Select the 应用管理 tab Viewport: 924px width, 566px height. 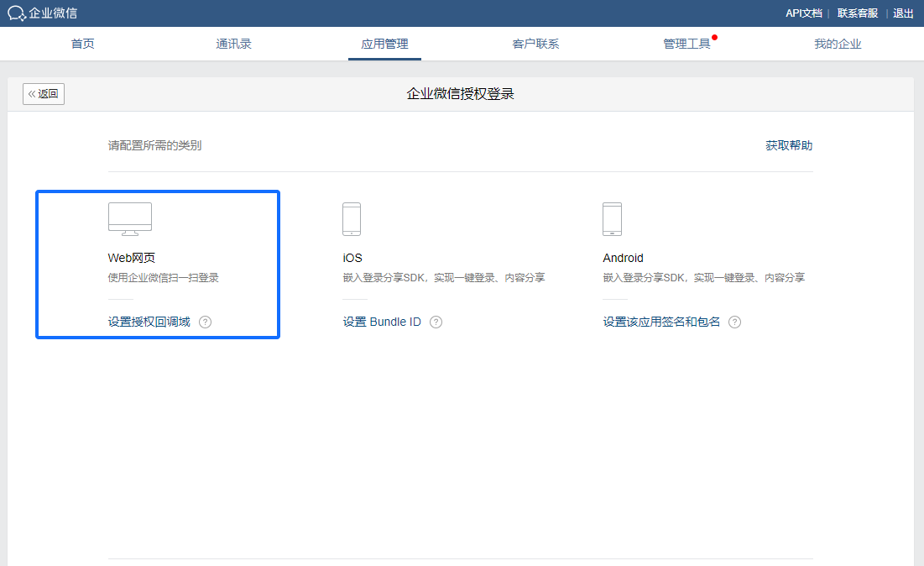tap(384, 44)
